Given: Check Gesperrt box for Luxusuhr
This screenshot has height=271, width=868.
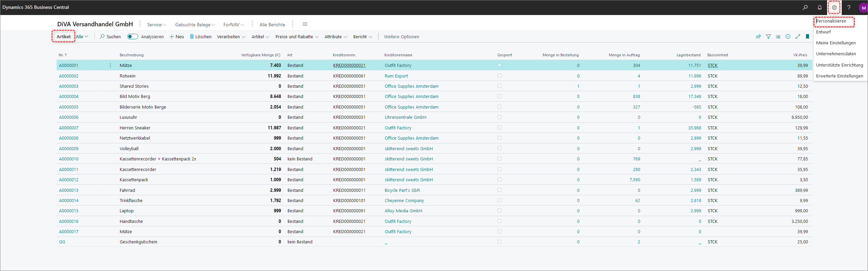Looking at the screenshot, I should pyautogui.click(x=499, y=117).
